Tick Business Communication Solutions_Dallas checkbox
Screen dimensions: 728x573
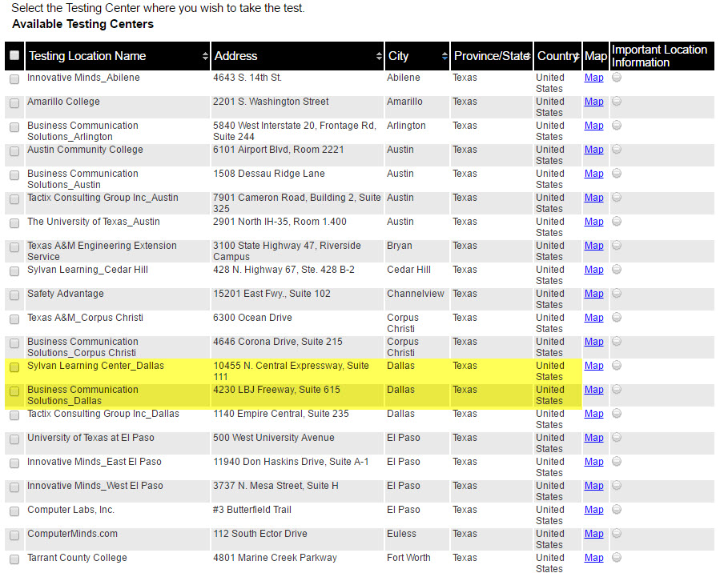pyautogui.click(x=14, y=391)
